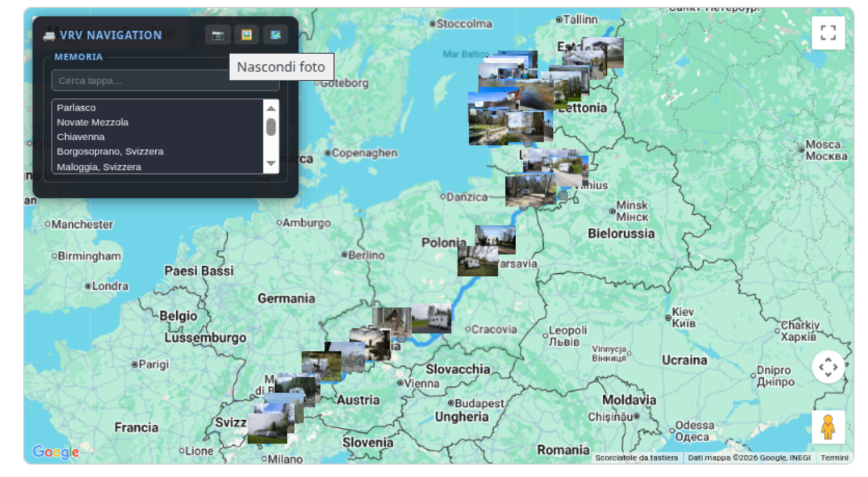Click the stops list scroll-down arrow
The width and height of the screenshot is (868, 477).
click(271, 164)
